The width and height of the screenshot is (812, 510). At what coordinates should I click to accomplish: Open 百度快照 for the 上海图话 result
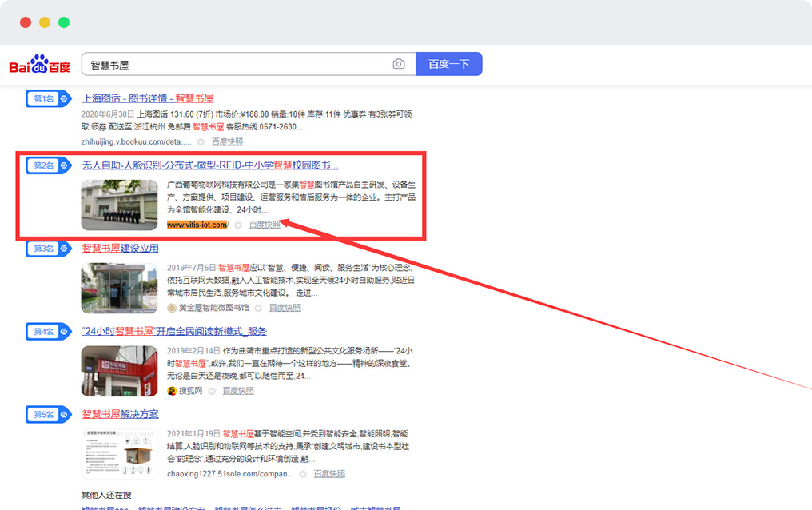[227, 141]
